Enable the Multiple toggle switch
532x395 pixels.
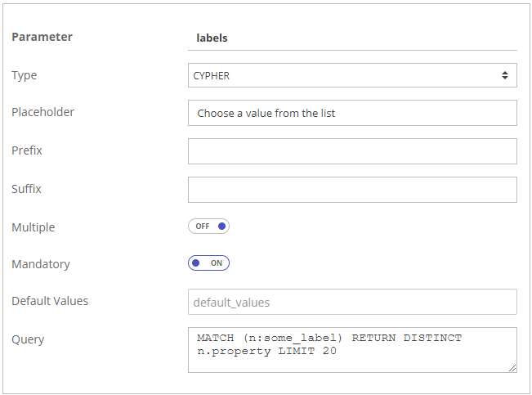[208, 227]
